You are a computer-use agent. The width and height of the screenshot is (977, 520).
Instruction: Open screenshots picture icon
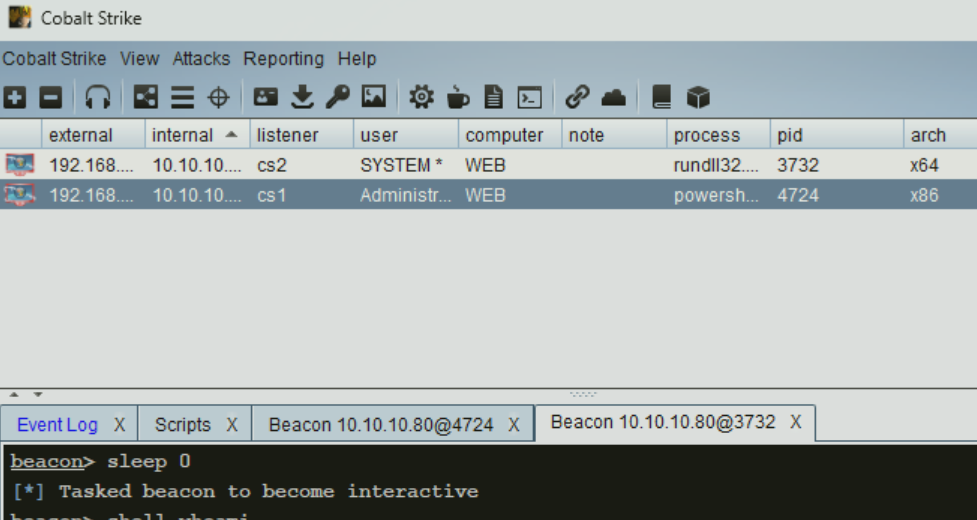[374, 97]
